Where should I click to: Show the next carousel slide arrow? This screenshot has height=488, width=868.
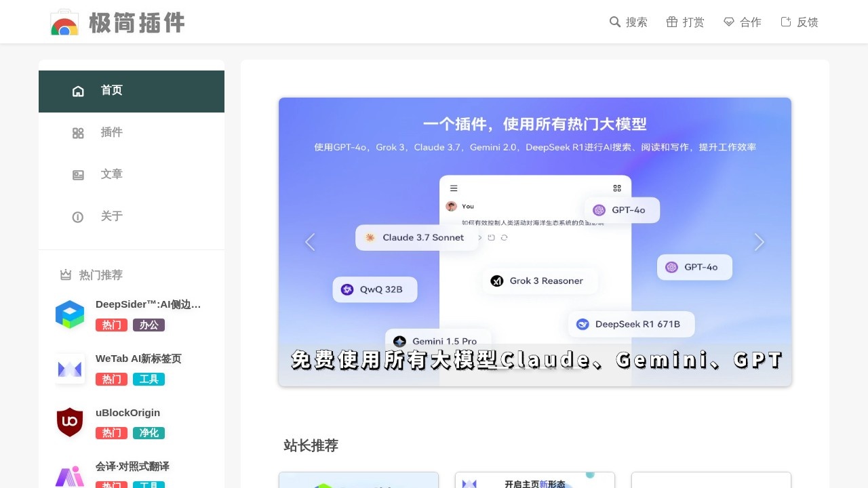[759, 242]
